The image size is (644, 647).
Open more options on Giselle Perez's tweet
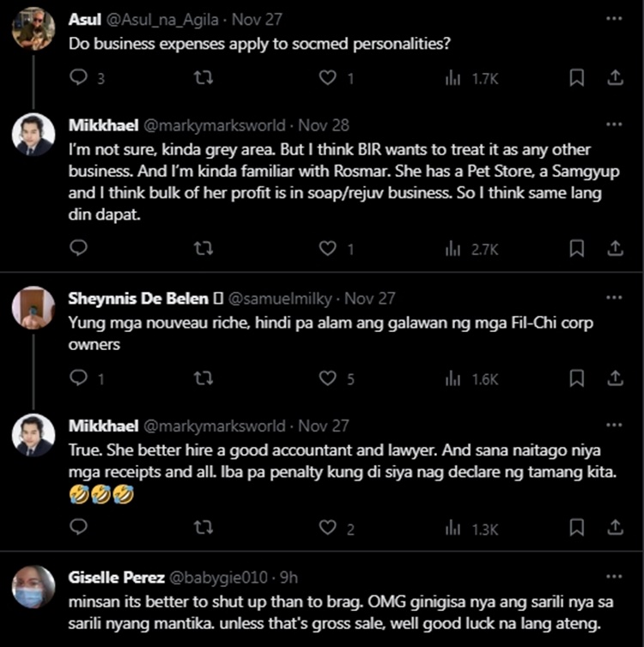[613, 577]
